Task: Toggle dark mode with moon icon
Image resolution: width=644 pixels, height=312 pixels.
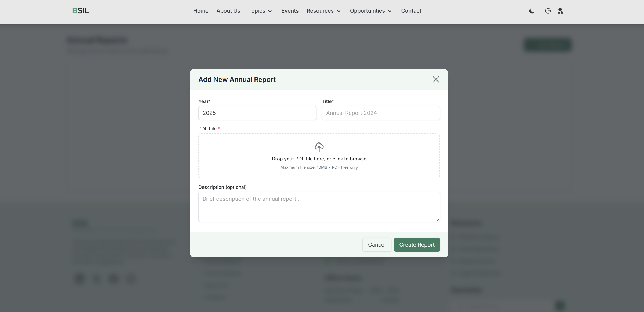Action: 532,11
